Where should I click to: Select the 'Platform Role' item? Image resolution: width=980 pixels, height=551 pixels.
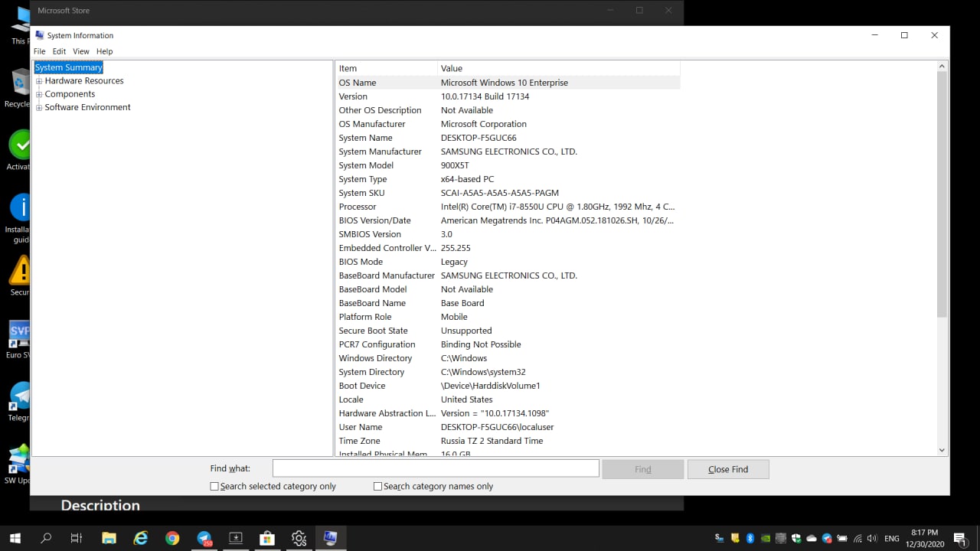(x=365, y=317)
